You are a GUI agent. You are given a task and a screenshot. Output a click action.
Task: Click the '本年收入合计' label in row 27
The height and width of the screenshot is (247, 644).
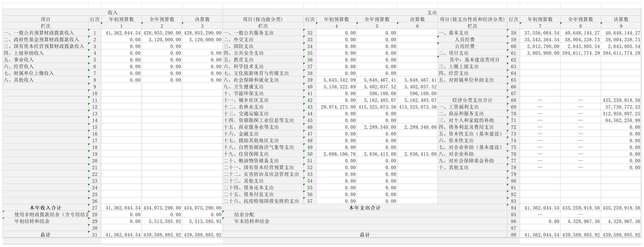click(46, 208)
